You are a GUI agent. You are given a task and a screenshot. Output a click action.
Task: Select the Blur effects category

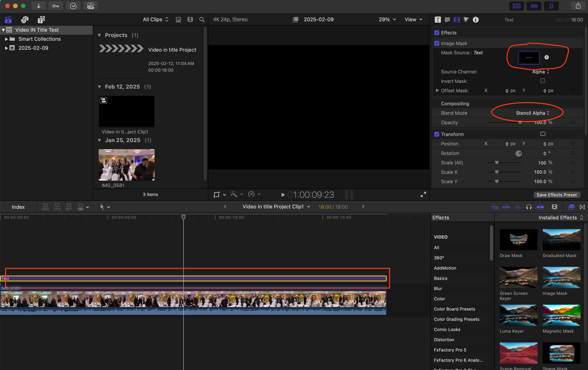point(438,289)
